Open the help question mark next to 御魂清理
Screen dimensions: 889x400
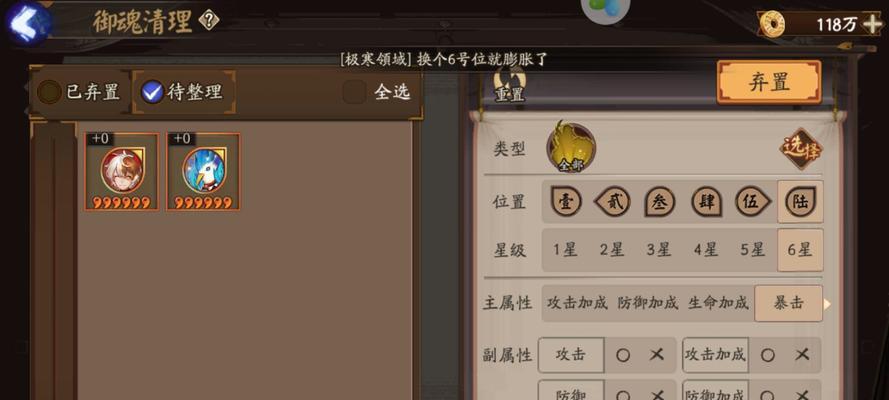[x=209, y=21]
